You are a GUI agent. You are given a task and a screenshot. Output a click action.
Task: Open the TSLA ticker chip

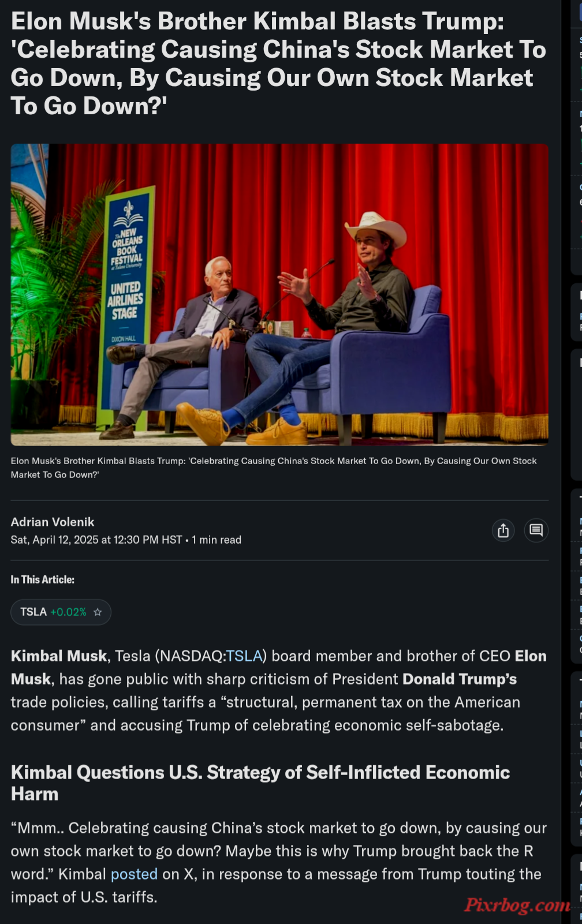coord(61,612)
